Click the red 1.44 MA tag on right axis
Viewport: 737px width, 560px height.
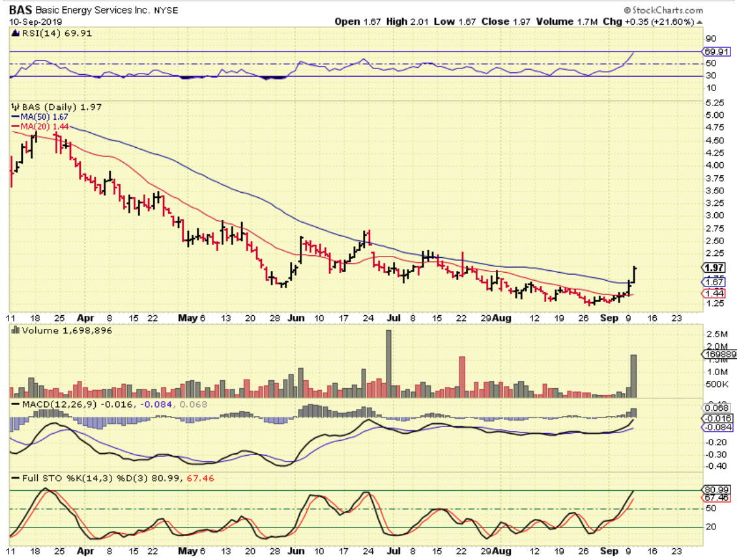coord(715,294)
